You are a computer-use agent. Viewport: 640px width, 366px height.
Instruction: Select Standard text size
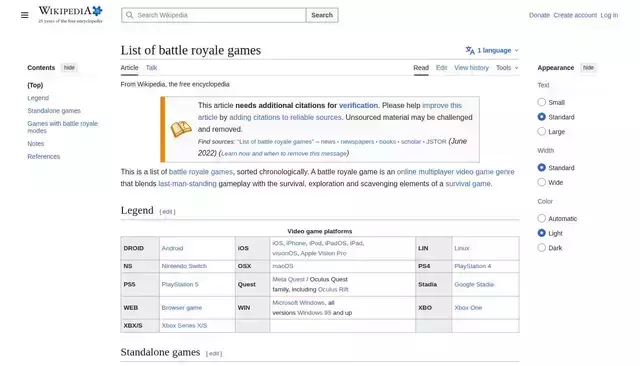tap(541, 117)
